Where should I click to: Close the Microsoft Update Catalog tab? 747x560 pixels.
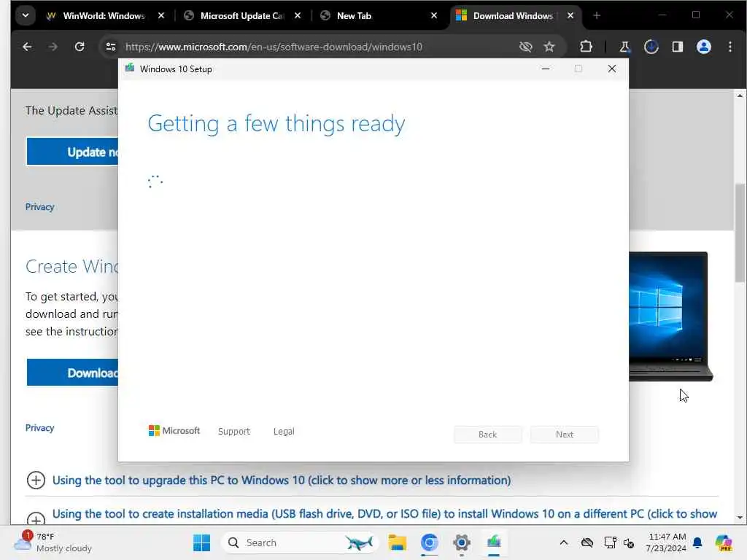point(298,16)
